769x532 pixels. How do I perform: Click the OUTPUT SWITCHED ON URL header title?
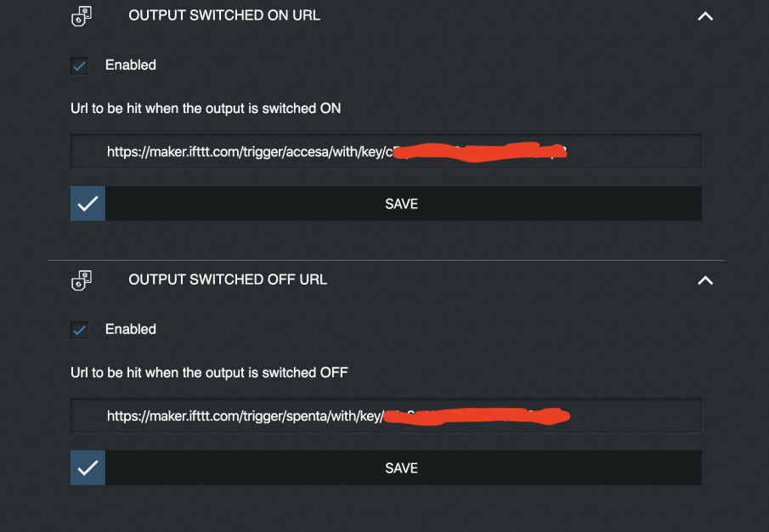[224, 15]
